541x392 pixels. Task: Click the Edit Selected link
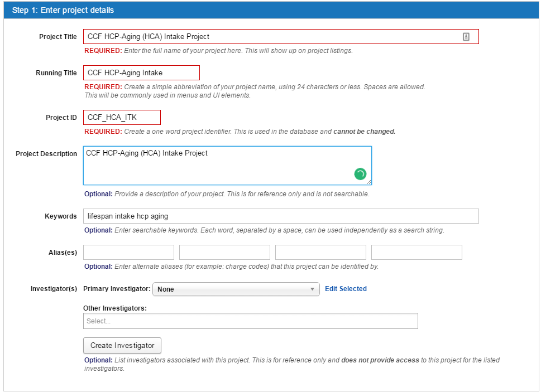pos(346,289)
